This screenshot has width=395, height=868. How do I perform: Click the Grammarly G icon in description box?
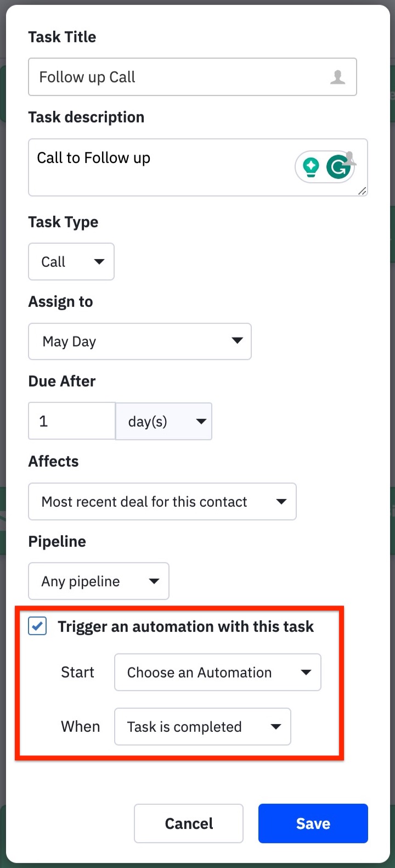click(x=338, y=167)
